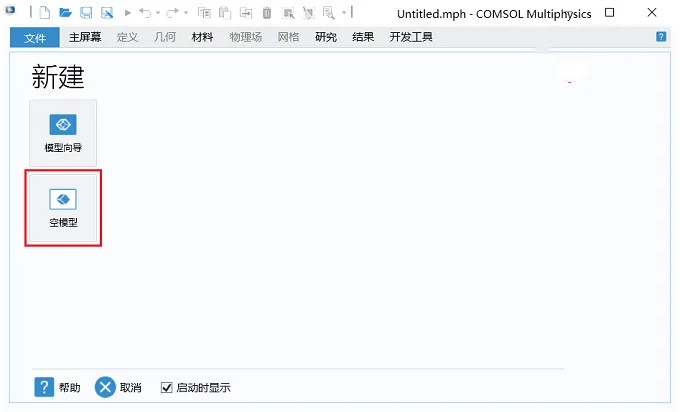Click the 帮助 help button
The height and width of the screenshot is (412, 680).
[57, 387]
